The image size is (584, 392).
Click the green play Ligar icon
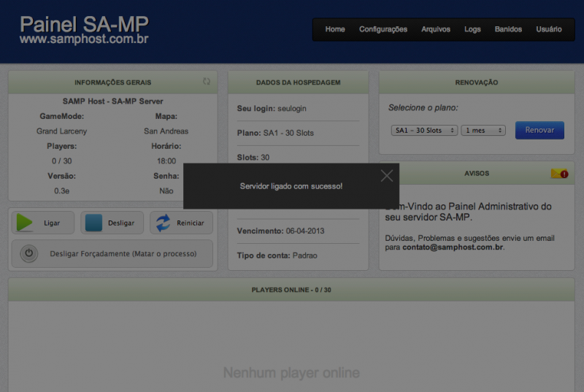(24, 223)
